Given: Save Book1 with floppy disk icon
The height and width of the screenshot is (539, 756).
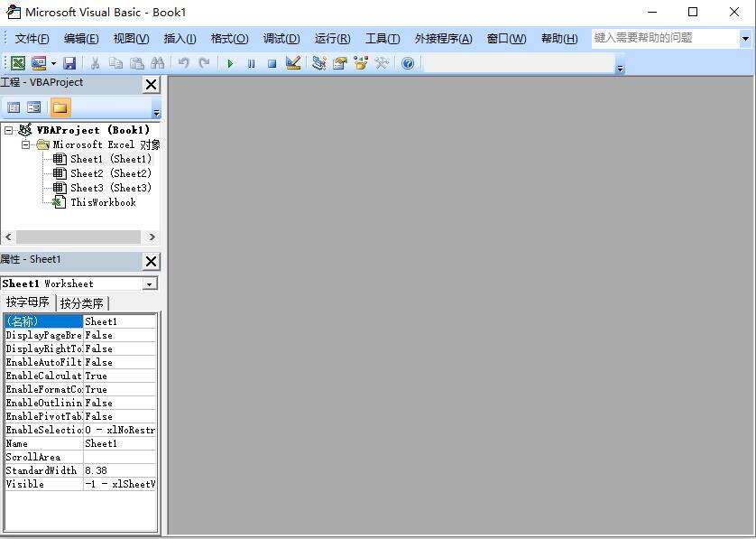Looking at the screenshot, I should coord(69,63).
